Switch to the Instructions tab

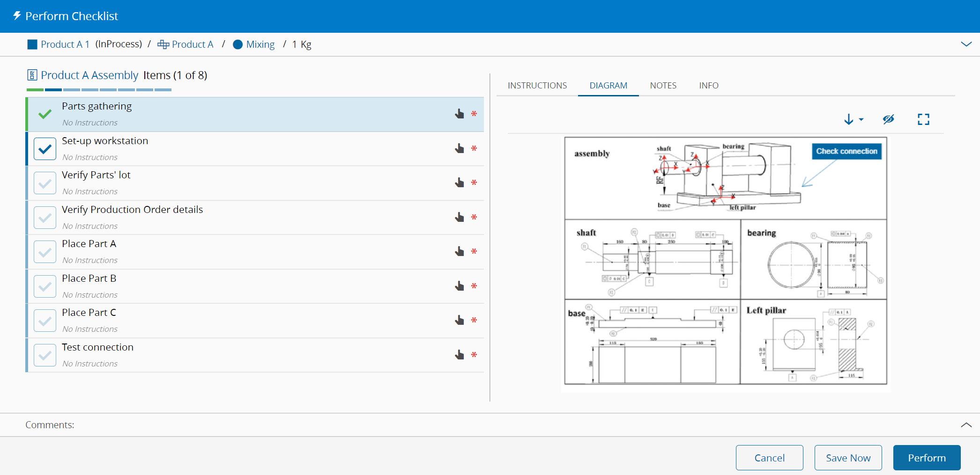coord(537,86)
